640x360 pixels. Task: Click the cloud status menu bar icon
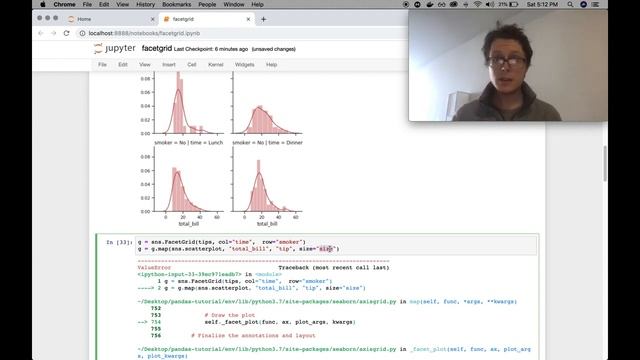[x=453, y=4]
